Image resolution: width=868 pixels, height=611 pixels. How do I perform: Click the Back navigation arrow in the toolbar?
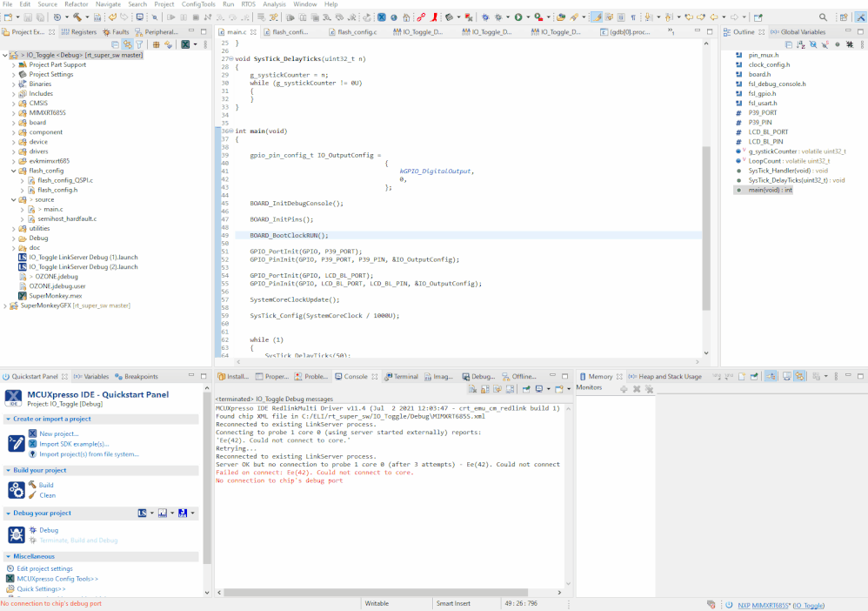[713, 17]
